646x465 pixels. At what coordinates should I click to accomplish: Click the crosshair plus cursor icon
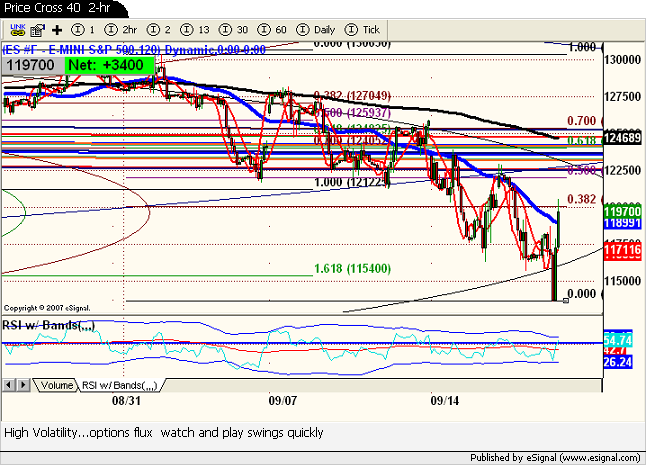[x=57, y=30]
